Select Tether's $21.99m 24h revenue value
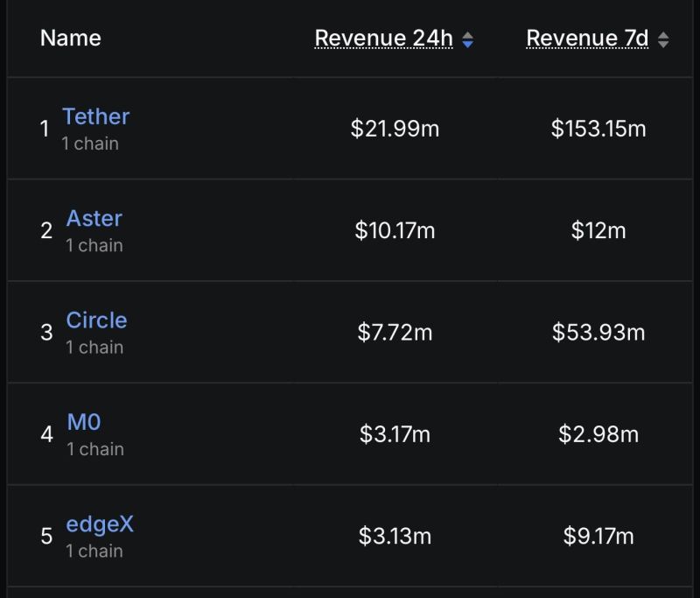Screen dimensions: 700x598 [395, 129]
